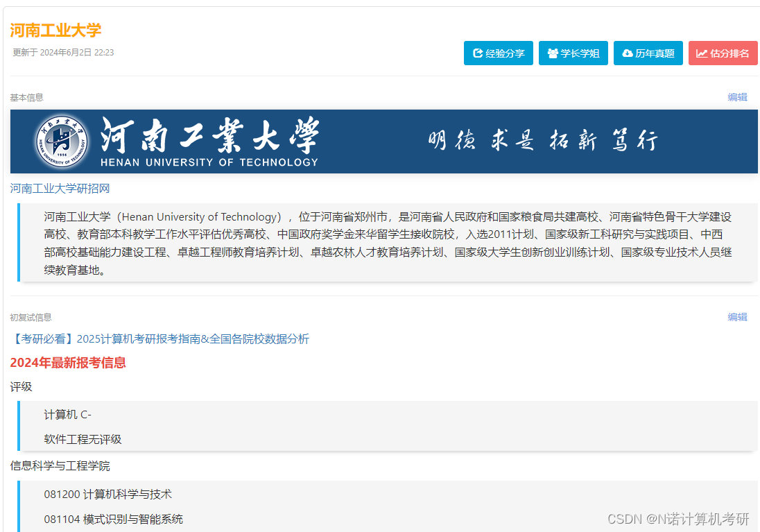760x532 pixels.
Task: Click the cloud download icon in 历年真题
Action: point(628,53)
